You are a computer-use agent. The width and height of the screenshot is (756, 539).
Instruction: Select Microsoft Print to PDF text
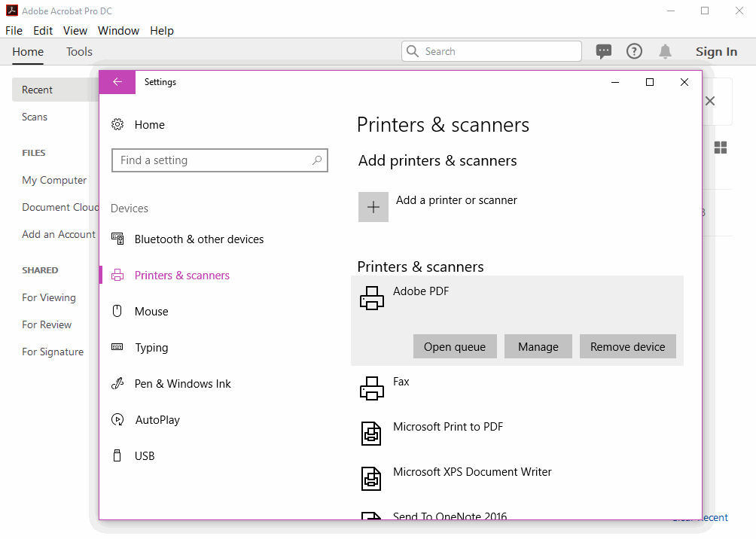click(448, 427)
